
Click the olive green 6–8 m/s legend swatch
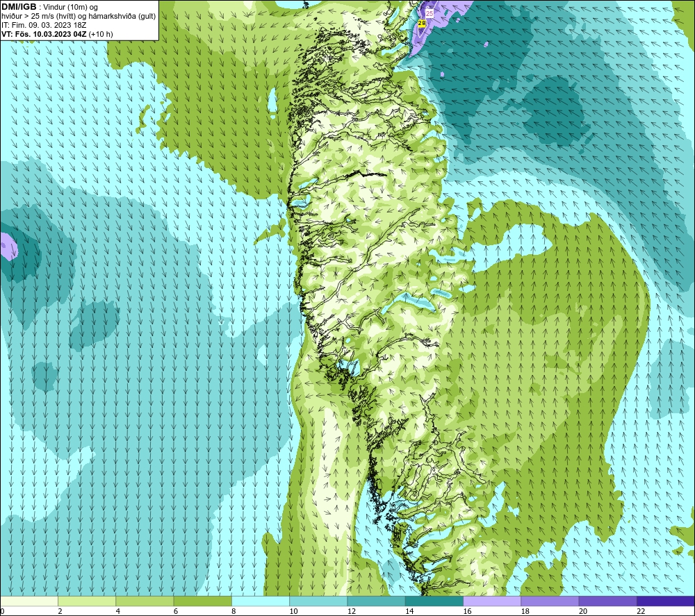pyautogui.click(x=202, y=601)
